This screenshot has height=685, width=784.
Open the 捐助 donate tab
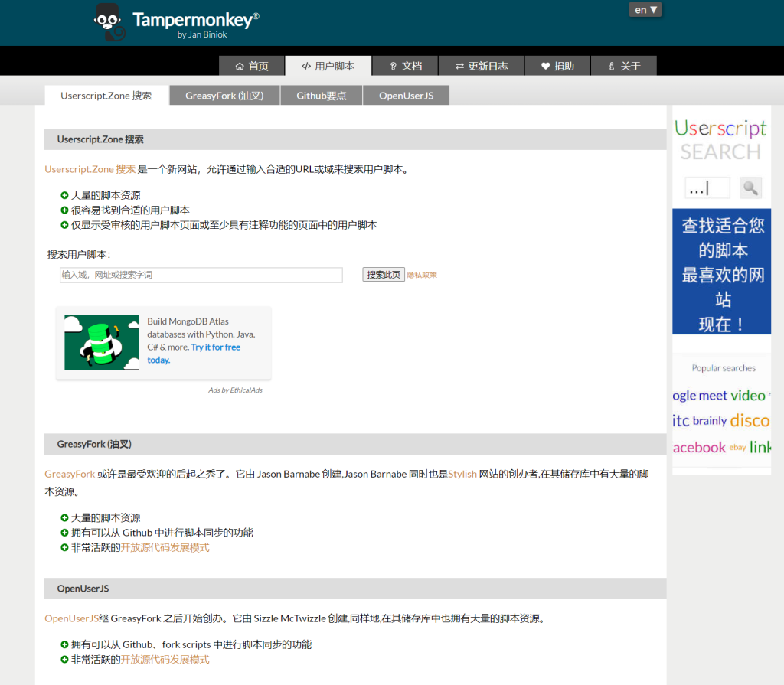557,66
